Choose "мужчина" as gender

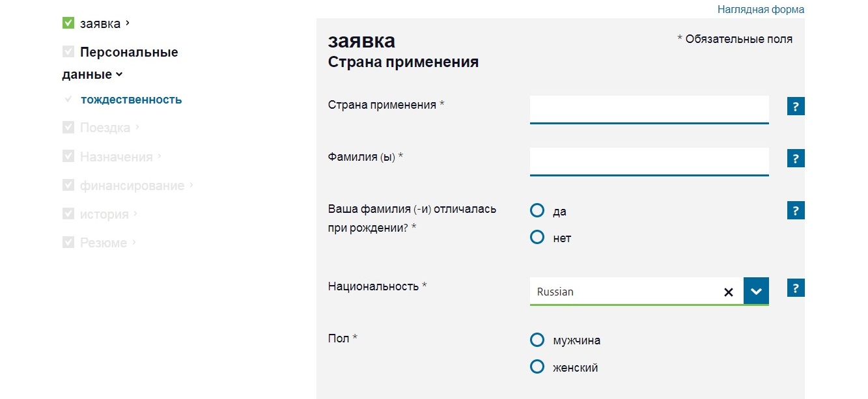pos(537,340)
